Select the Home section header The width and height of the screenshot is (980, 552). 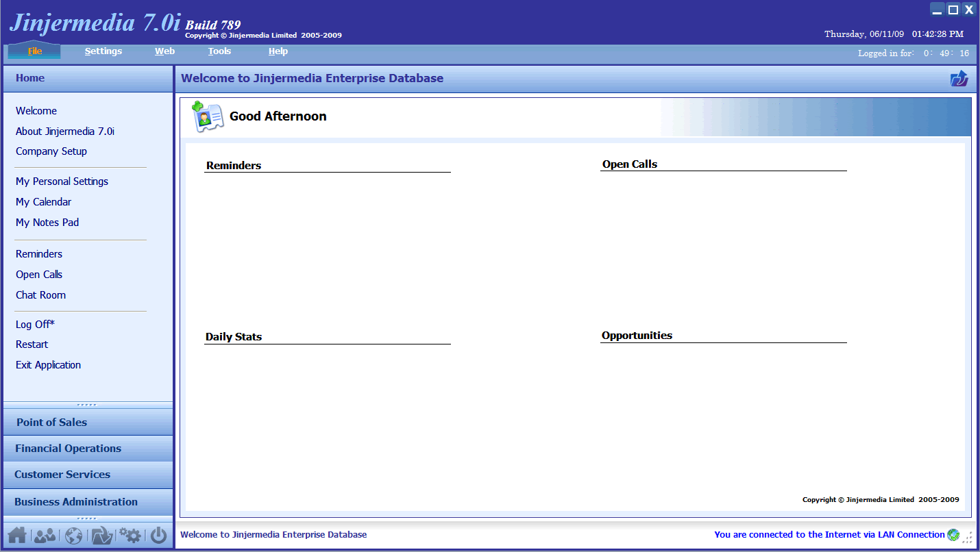pyautogui.click(x=88, y=78)
